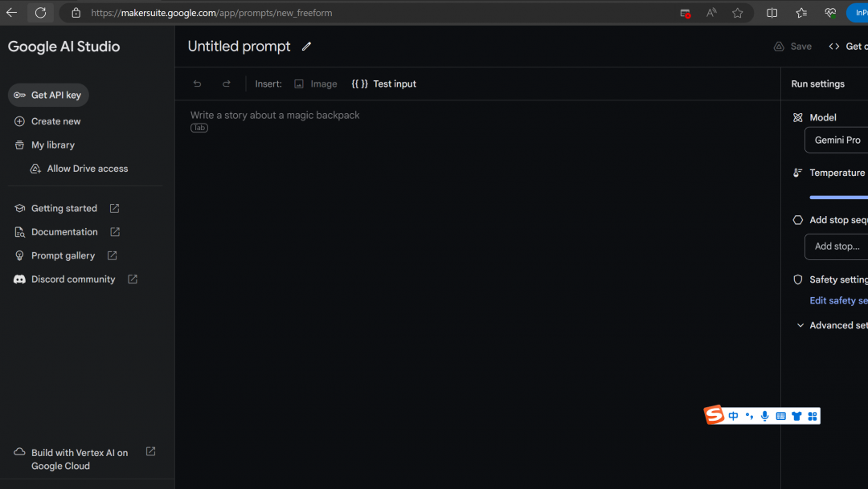Viewport: 868px width, 489px height.
Task: Open the IME toolbox grid icon
Action: pyautogui.click(x=813, y=416)
